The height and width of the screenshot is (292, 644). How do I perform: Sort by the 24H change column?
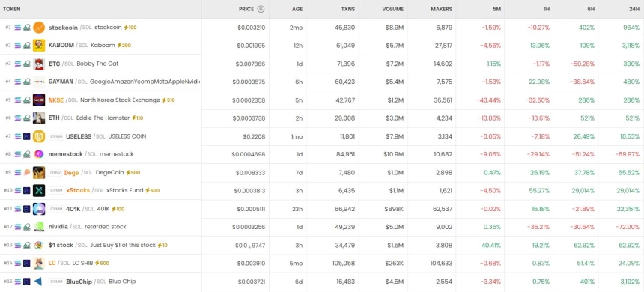tap(634, 9)
